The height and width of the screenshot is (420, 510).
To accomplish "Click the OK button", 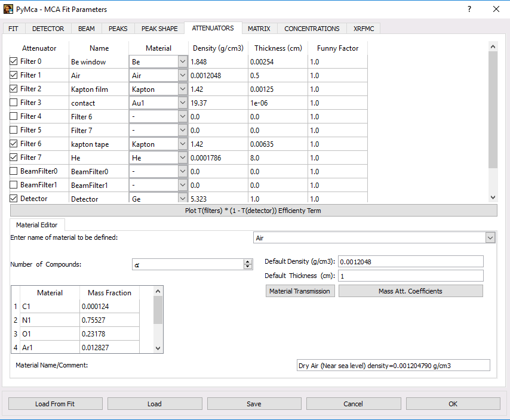I will (453, 404).
